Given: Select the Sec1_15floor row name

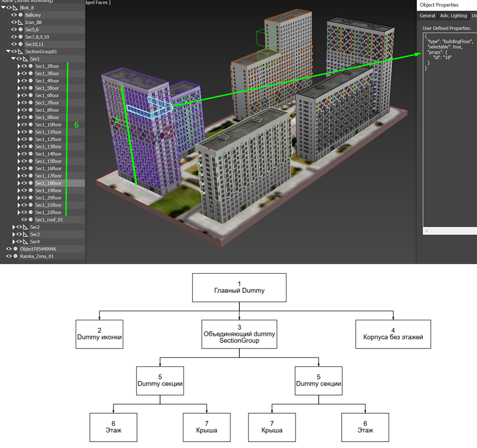Looking at the screenshot, I should pyautogui.click(x=48, y=161).
